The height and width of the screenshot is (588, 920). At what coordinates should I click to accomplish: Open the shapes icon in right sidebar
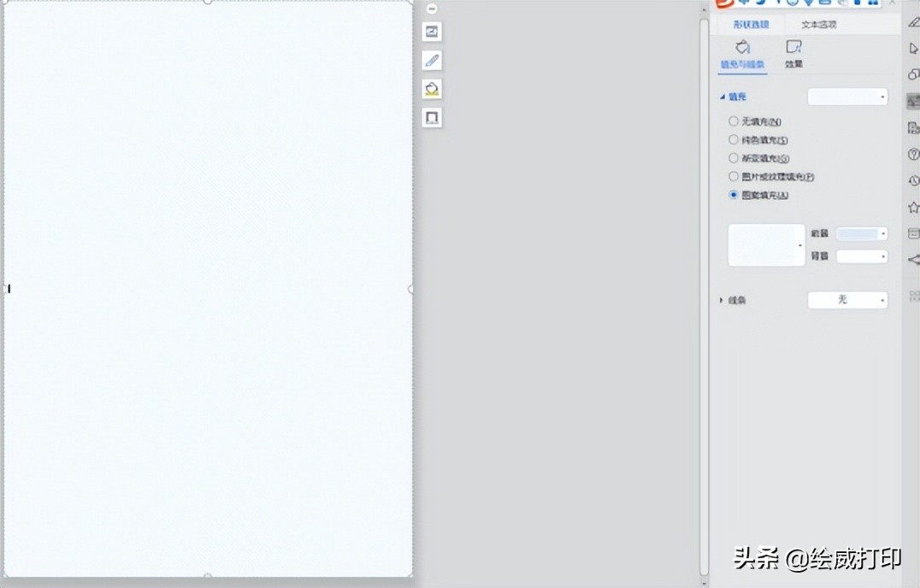click(913, 74)
